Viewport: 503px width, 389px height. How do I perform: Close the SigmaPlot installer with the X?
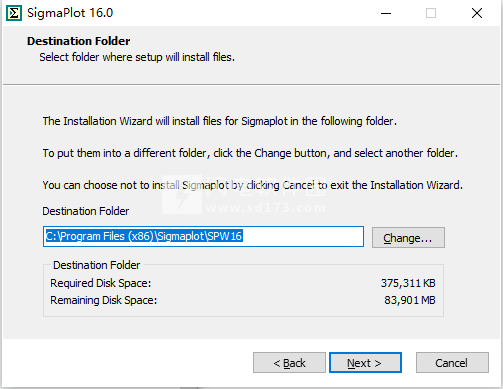pos(477,13)
